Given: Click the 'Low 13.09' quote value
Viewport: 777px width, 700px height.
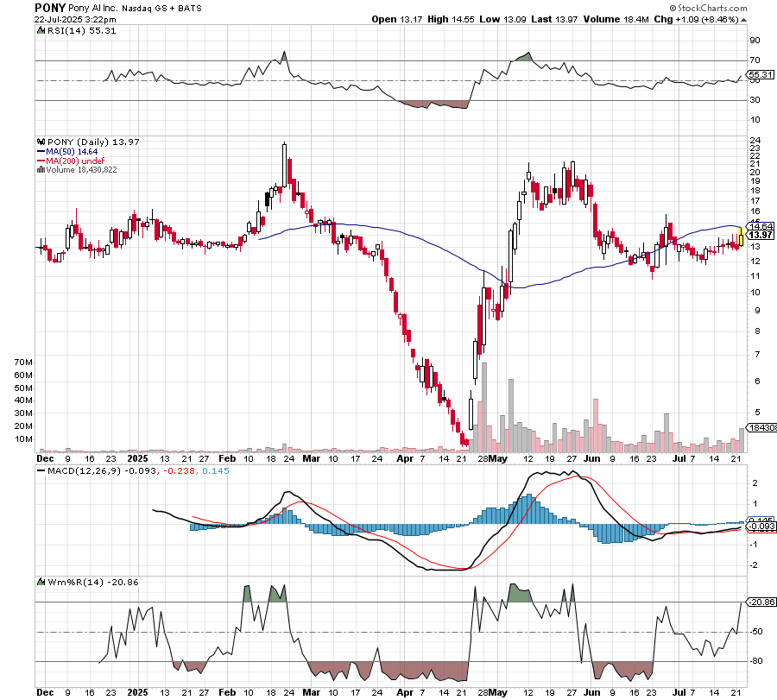Looking at the screenshot, I should point(502,19).
